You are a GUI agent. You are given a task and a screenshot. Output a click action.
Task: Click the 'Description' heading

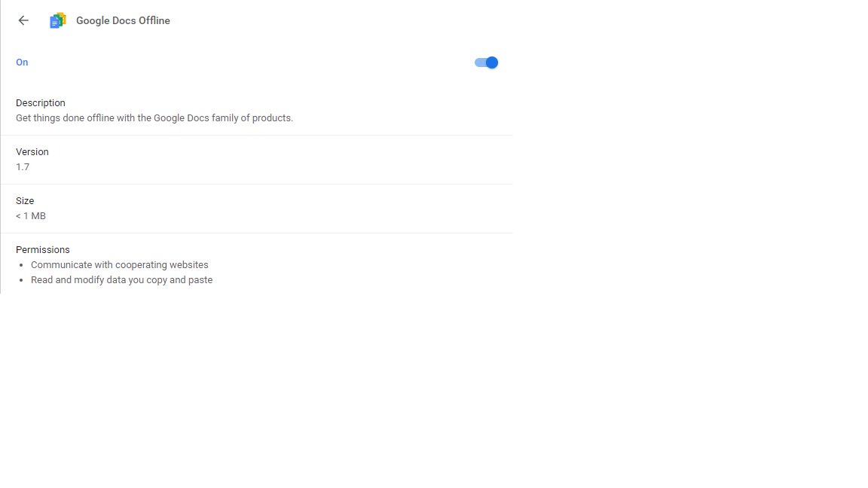point(41,103)
